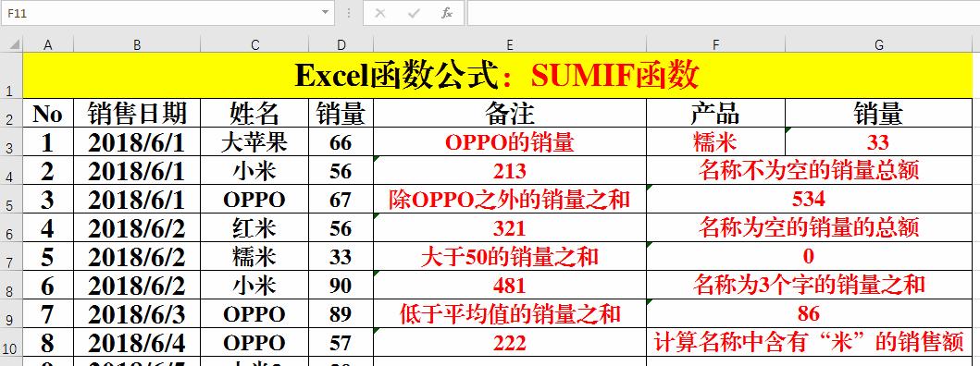Select sales value 67 in column D

(x=341, y=200)
